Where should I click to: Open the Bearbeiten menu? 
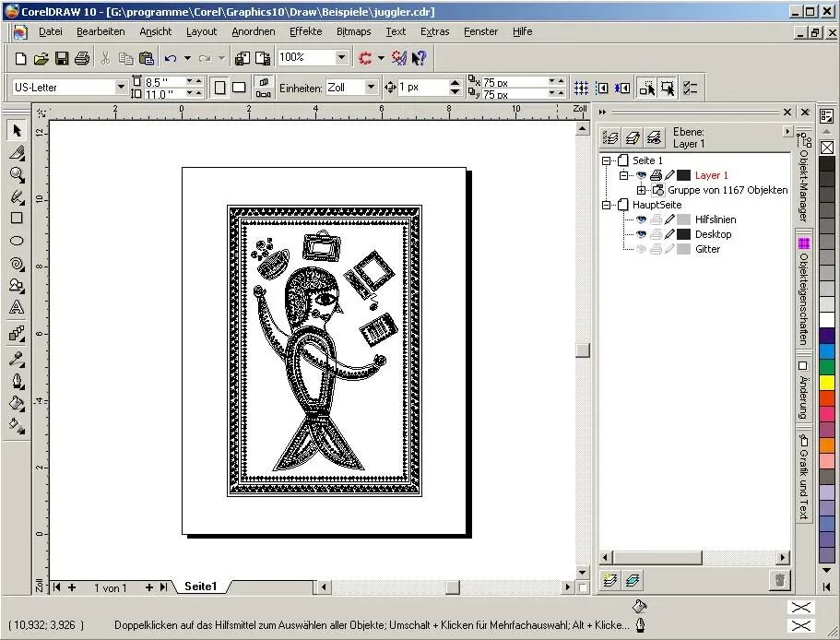[x=101, y=31]
